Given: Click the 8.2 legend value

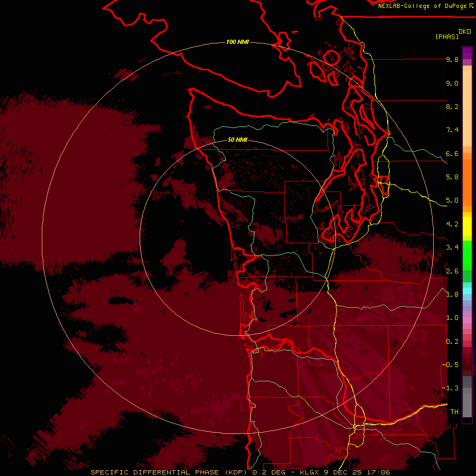Looking at the screenshot, I should [x=452, y=106].
